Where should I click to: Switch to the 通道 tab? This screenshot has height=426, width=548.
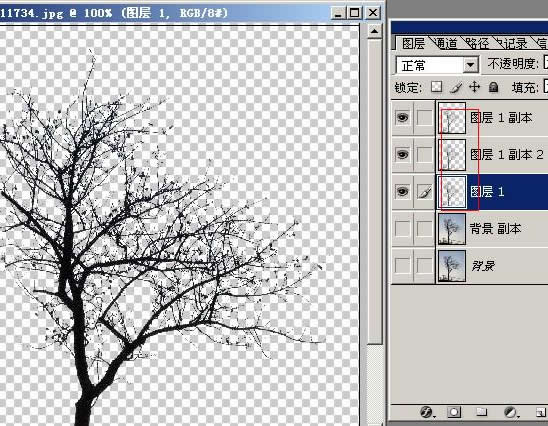tap(447, 43)
